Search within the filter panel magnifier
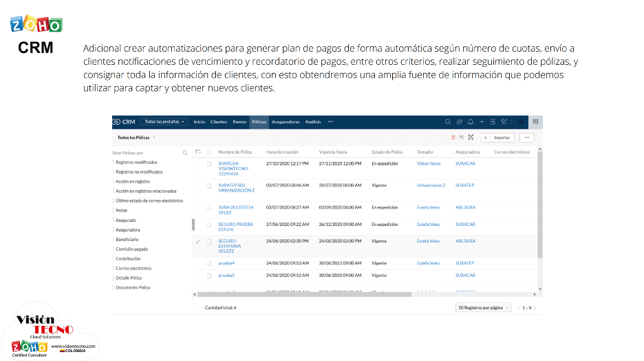This screenshot has width=644, height=361. pos(185,153)
